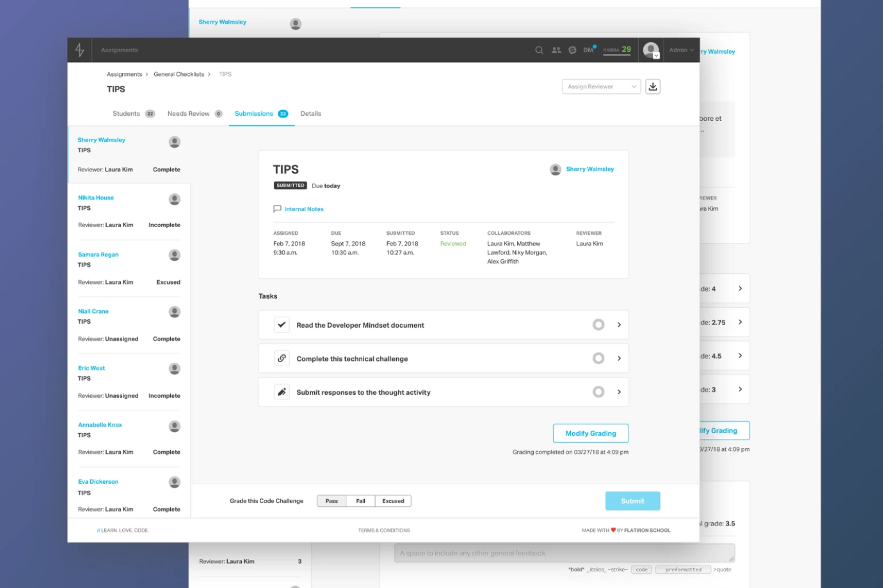Select the Pass grade option
The image size is (883, 588).
[x=331, y=501]
